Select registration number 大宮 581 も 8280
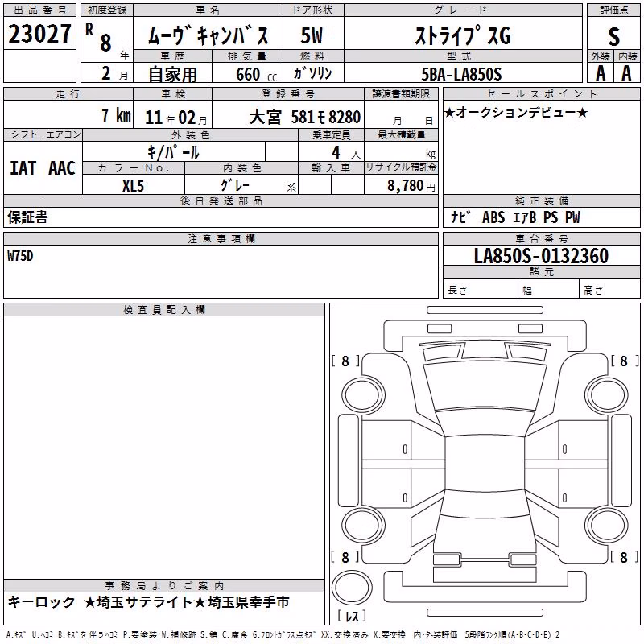The height and width of the screenshot is (644, 644). pos(305,118)
